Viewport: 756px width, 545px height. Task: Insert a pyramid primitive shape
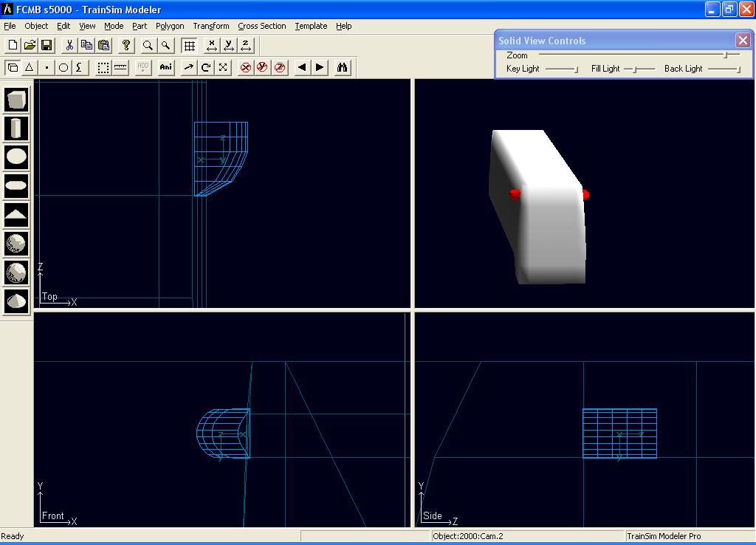[x=16, y=214]
